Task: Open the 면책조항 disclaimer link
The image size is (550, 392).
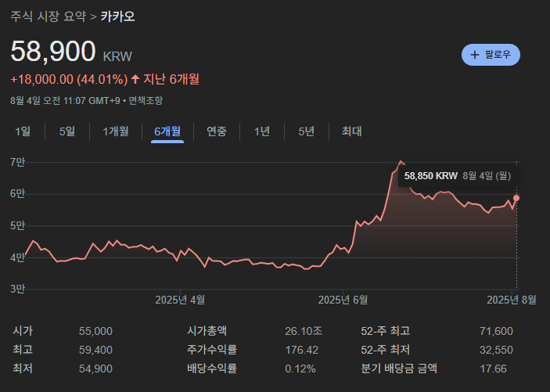Action: 146,101
